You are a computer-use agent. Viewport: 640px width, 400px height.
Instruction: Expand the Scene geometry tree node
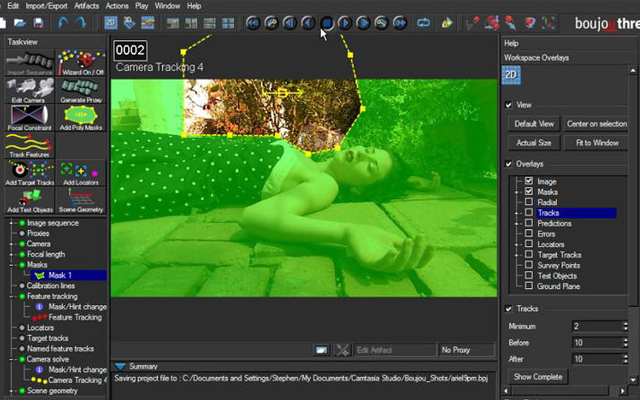[11, 391]
